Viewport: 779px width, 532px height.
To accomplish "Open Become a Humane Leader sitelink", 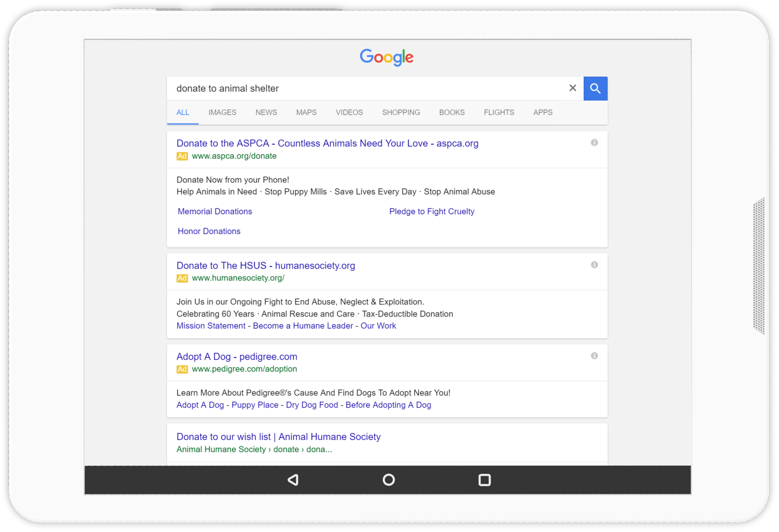I will pos(303,326).
